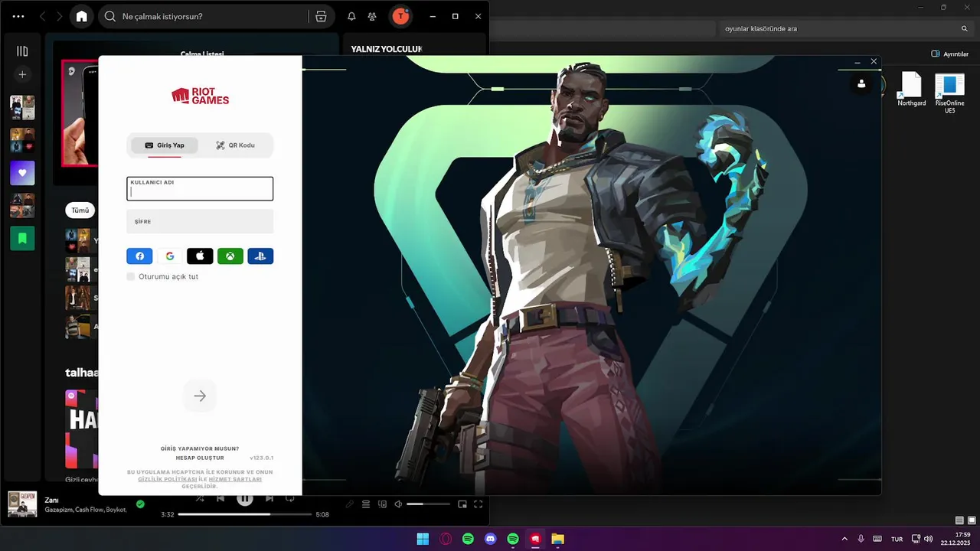The image size is (980, 551).
Task: Select the Tümü filter chip
Action: [80, 210]
